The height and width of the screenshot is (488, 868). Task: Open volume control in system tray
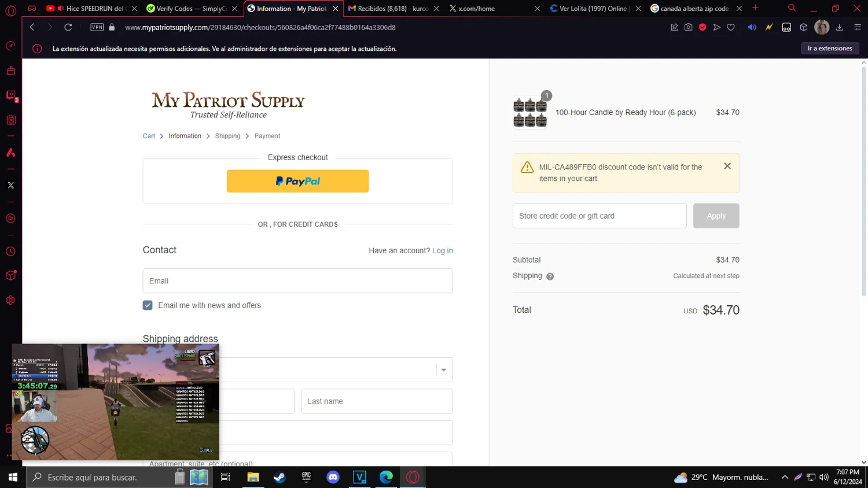[824, 477]
